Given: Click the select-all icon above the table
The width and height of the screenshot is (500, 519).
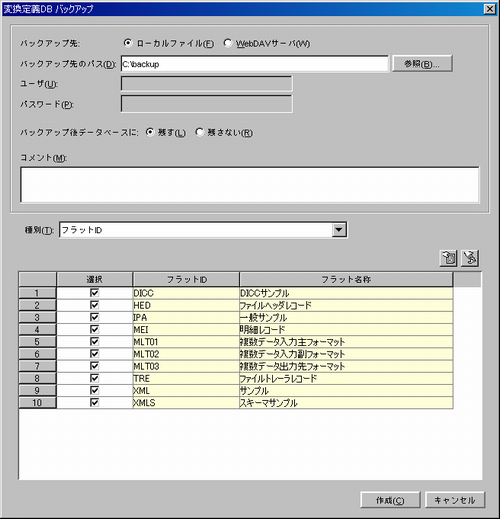Looking at the screenshot, I should [448, 258].
